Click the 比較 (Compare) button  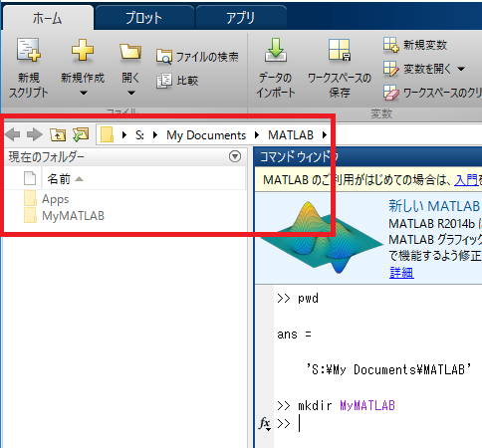[x=177, y=81]
